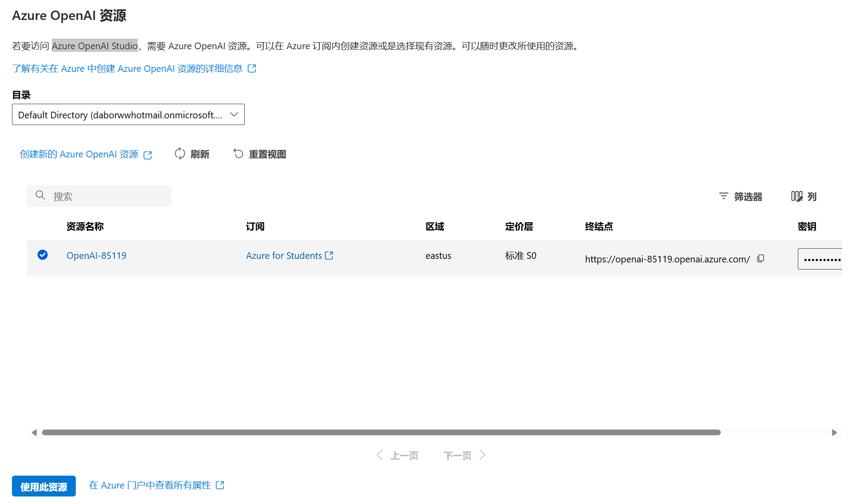The width and height of the screenshot is (855, 504).
Task: Click the 使用此资源 button
Action: (x=44, y=486)
